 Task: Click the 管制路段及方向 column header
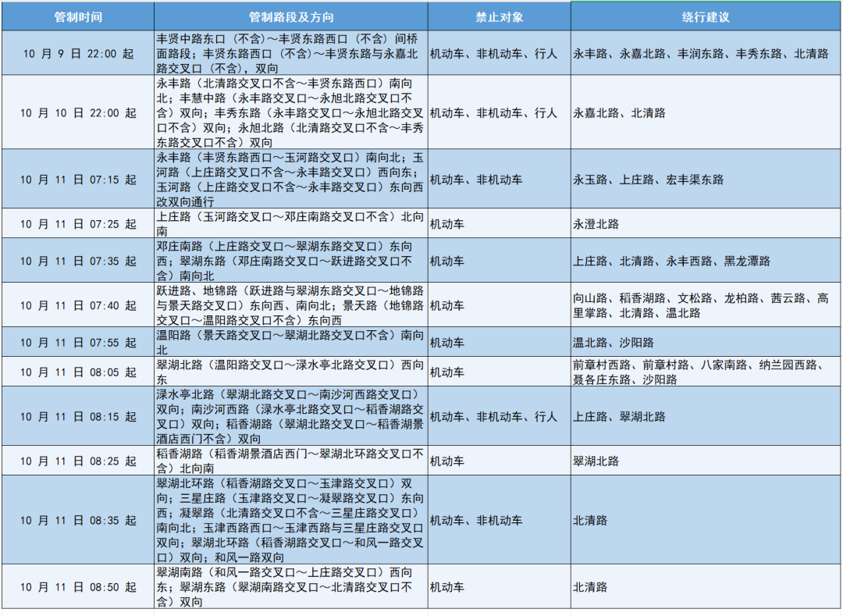coord(291,16)
